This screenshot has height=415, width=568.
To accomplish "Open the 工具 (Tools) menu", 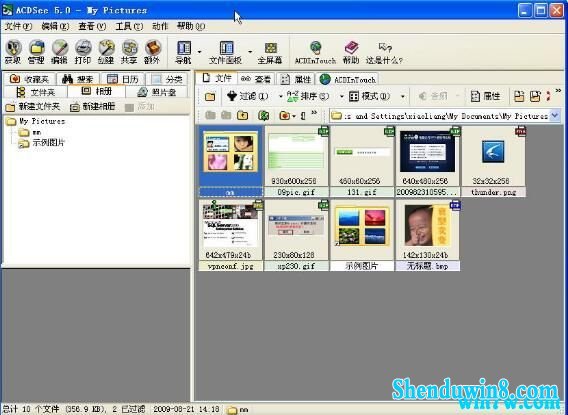I will [129, 26].
